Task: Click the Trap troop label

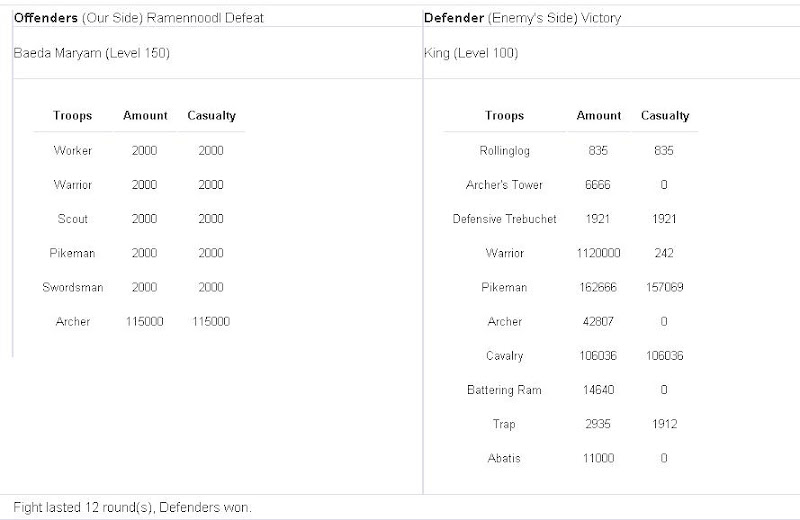Action: pos(504,424)
